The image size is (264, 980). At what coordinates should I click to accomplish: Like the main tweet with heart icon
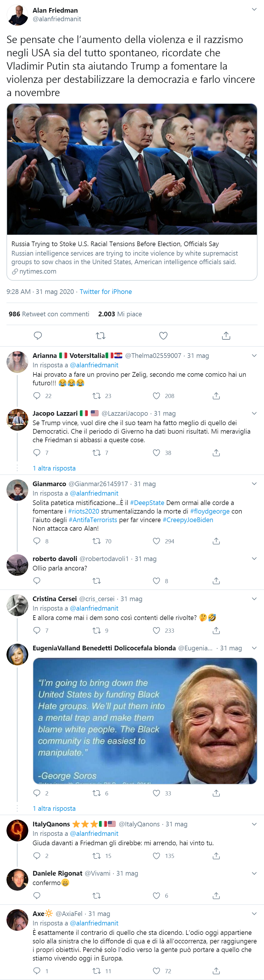[163, 336]
